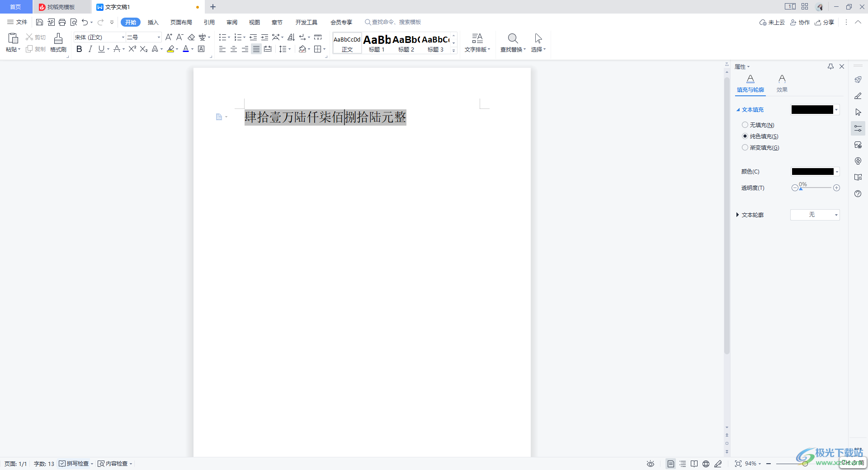The height and width of the screenshot is (470, 868).
Task: Increase font size with A+ icon
Action: pos(169,37)
